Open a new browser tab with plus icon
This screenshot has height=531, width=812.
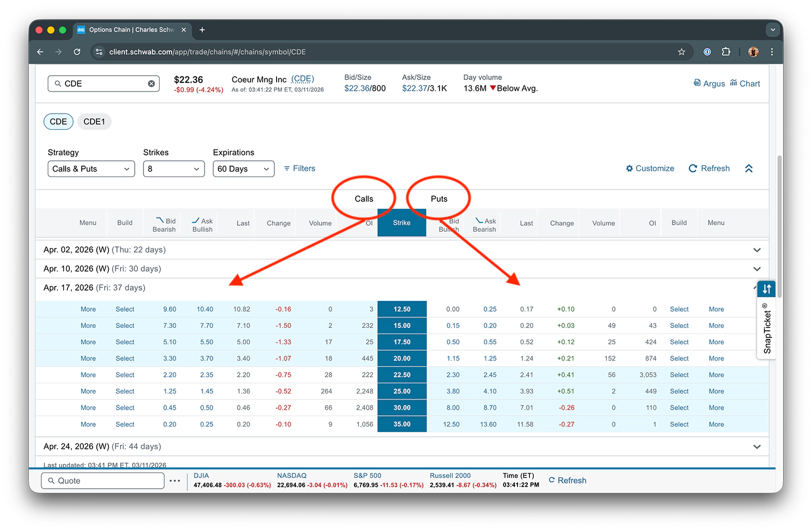pyautogui.click(x=202, y=30)
